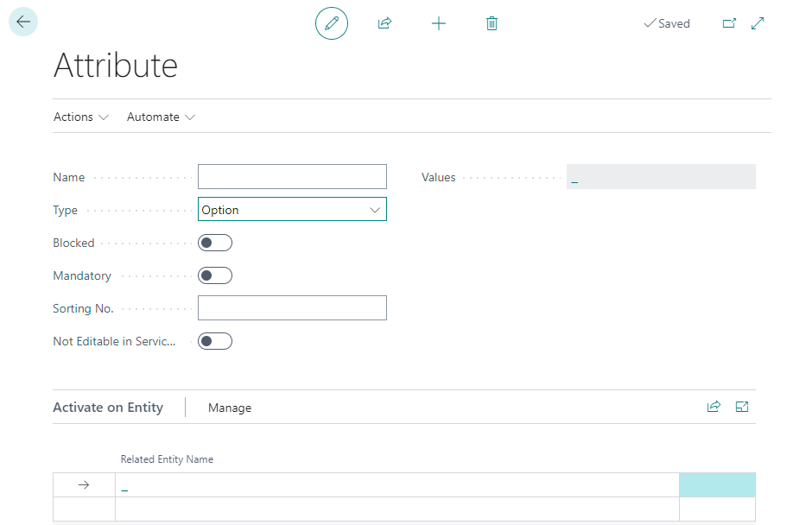Click the Values field

coord(661,177)
